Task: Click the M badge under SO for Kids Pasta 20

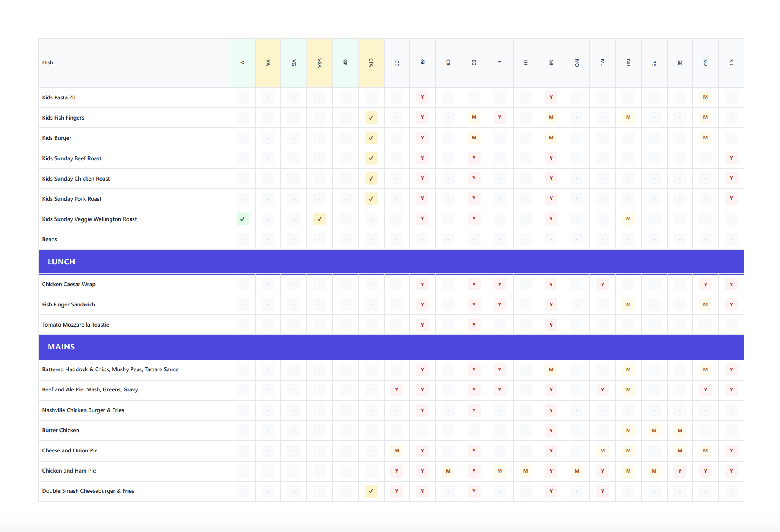Action: 705,97
